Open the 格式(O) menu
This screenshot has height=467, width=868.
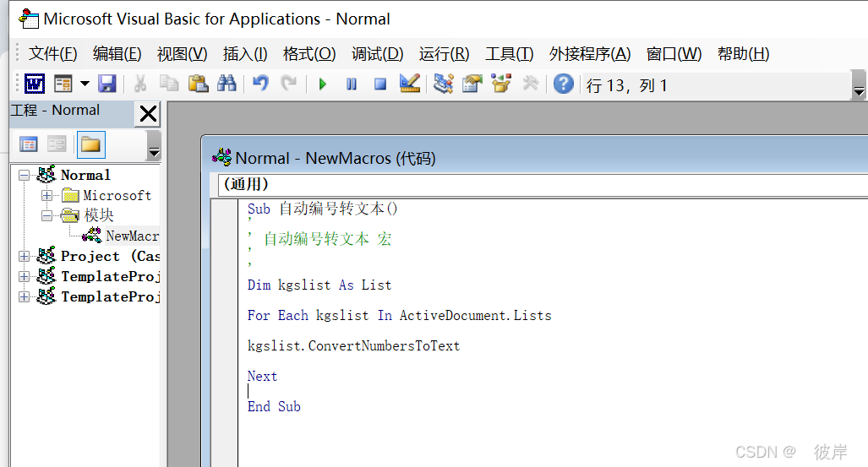(308, 54)
